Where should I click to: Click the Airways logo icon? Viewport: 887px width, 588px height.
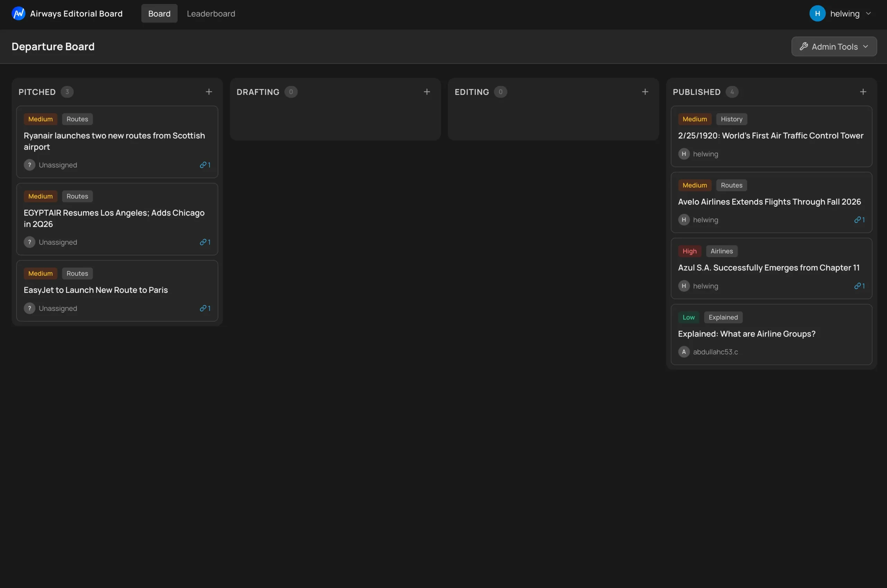pos(18,14)
